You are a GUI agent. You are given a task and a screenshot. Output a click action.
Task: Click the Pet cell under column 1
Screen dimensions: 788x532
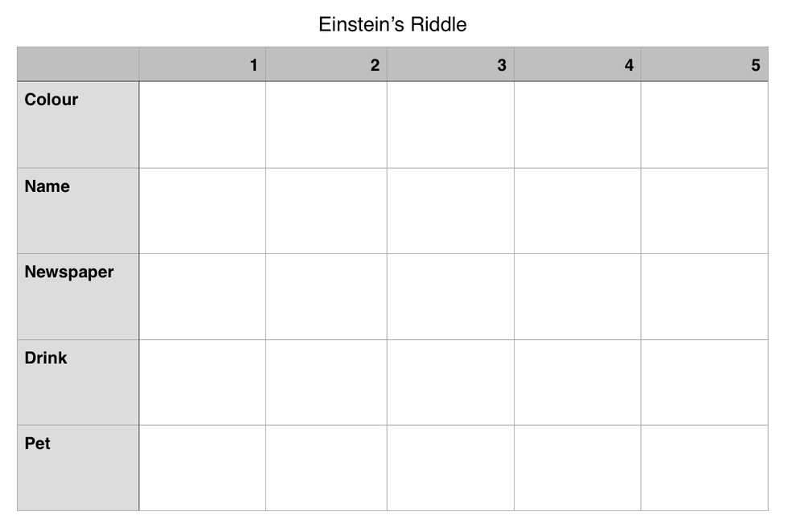tap(202, 468)
